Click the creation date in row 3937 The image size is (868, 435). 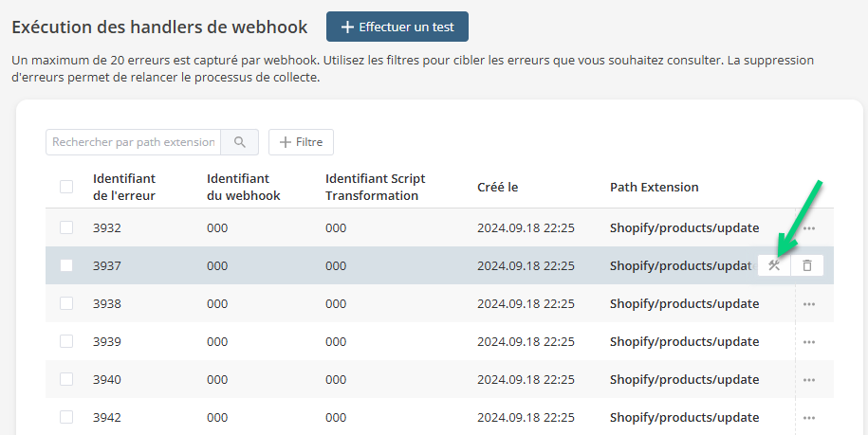[526, 266]
